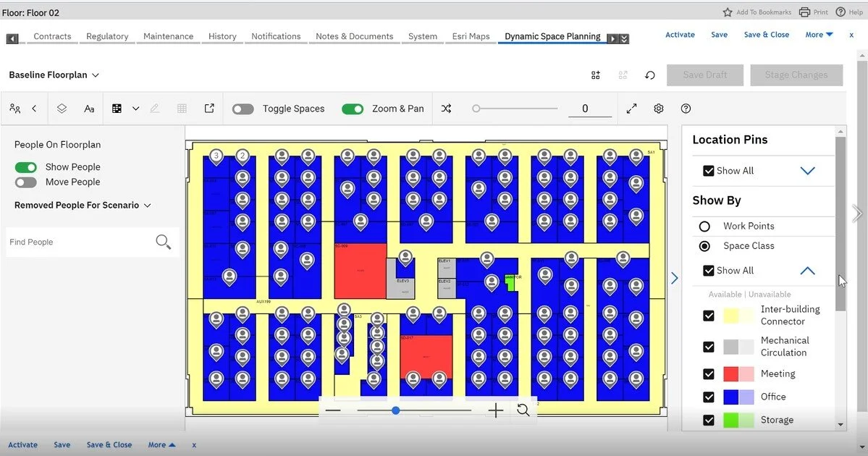Viewport: 868px width, 456px height.
Task: Open the Notifications tab
Action: pyautogui.click(x=276, y=35)
